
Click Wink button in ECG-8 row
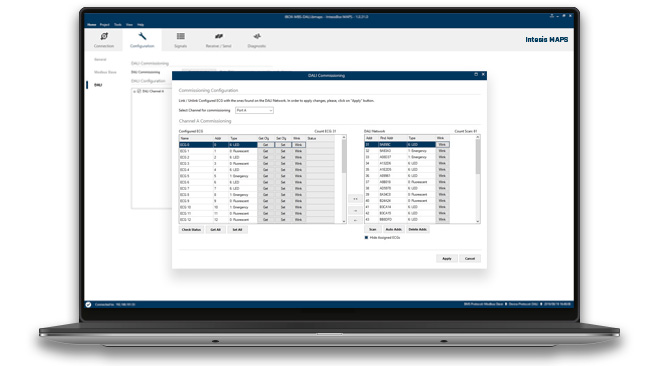click(298, 195)
